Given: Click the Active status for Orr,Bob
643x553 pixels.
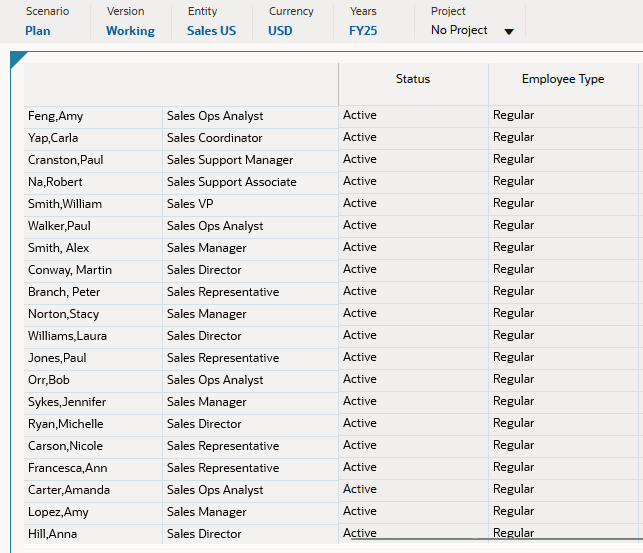Looking at the screenshot, I should pyautogui.click(x=413, y=380).
